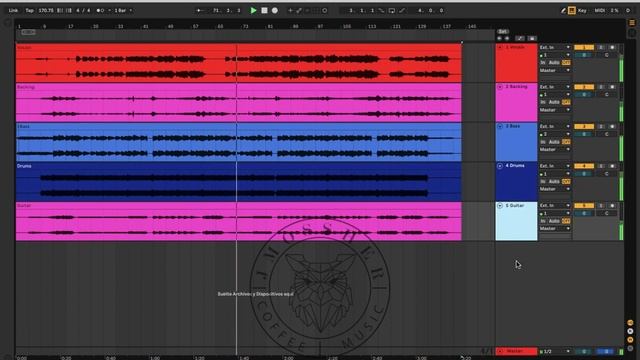Toggle the metronome button
The image size is (640, 360).
[100, 11]
